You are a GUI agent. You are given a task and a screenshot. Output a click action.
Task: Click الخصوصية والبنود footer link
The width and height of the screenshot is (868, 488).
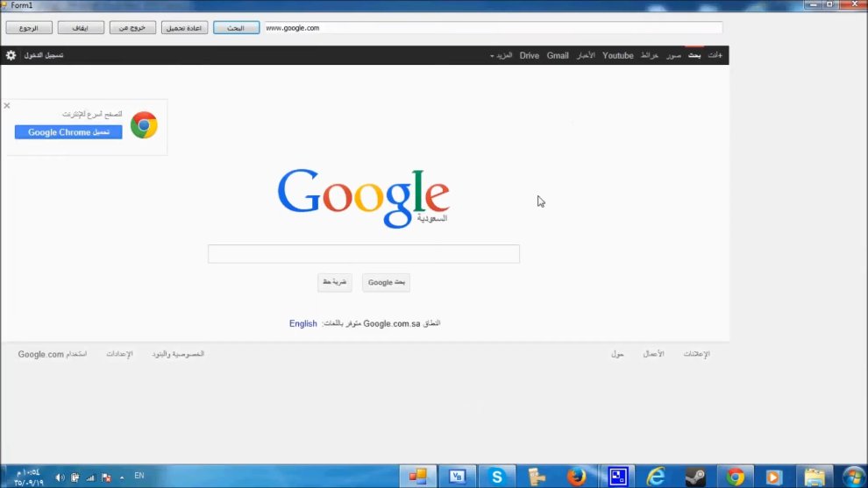coord(178,354)
